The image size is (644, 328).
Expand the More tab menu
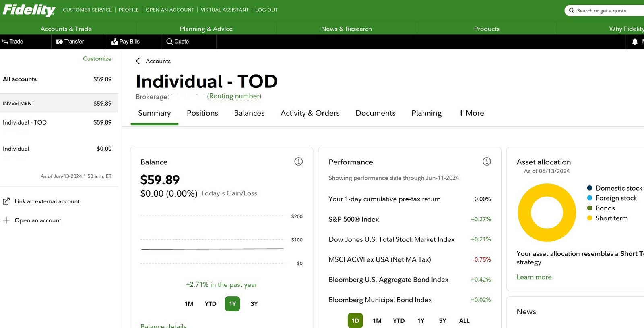click(472, 113)
